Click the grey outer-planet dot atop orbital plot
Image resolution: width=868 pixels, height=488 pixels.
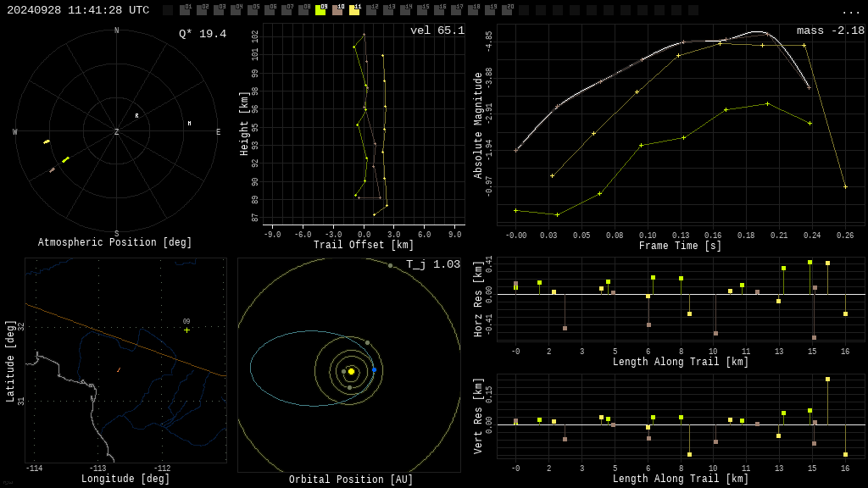click(390, 266)
